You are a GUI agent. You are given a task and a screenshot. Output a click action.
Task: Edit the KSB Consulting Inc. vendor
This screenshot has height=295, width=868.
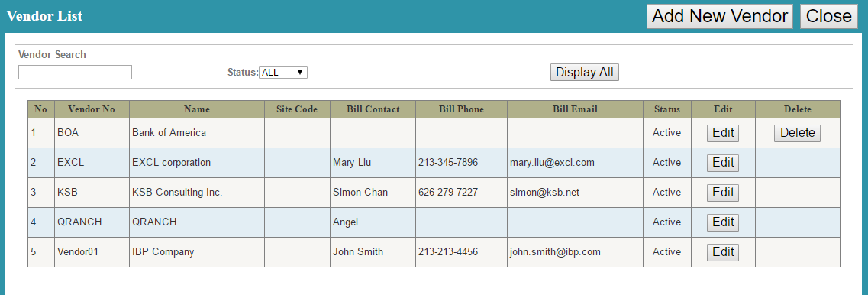[x=723, y=193]
